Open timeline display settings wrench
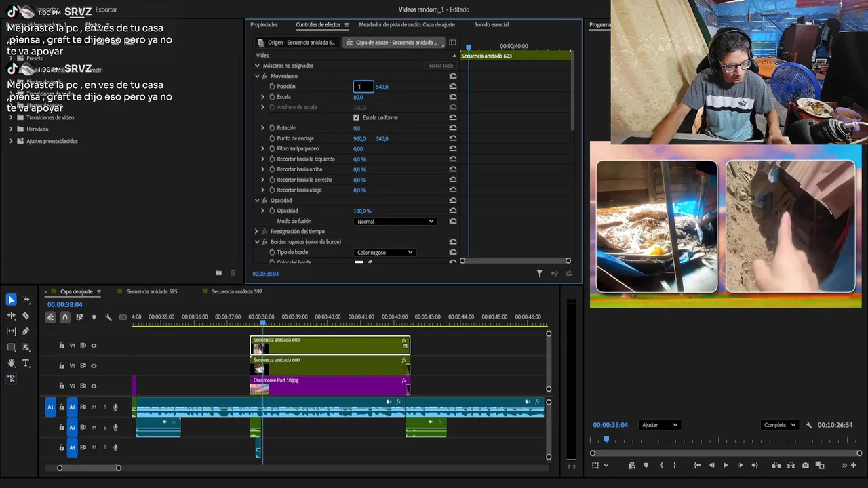Image resolution: width=868 pixels, height=488 pixels. point(108,317)
